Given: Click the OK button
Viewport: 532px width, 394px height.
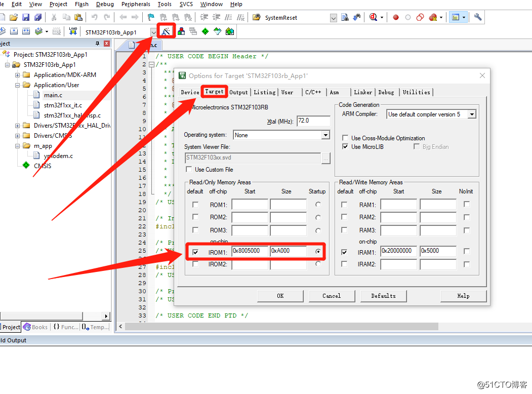Looking at the screenshot, I should 280,296.
